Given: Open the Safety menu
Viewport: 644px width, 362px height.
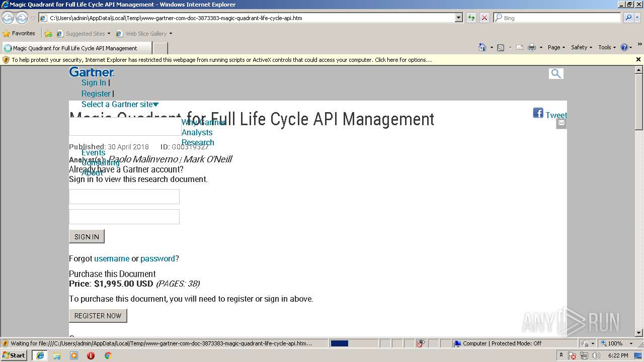Looking at the screenshot, I should pyautogui.click(x=582, y=47).
